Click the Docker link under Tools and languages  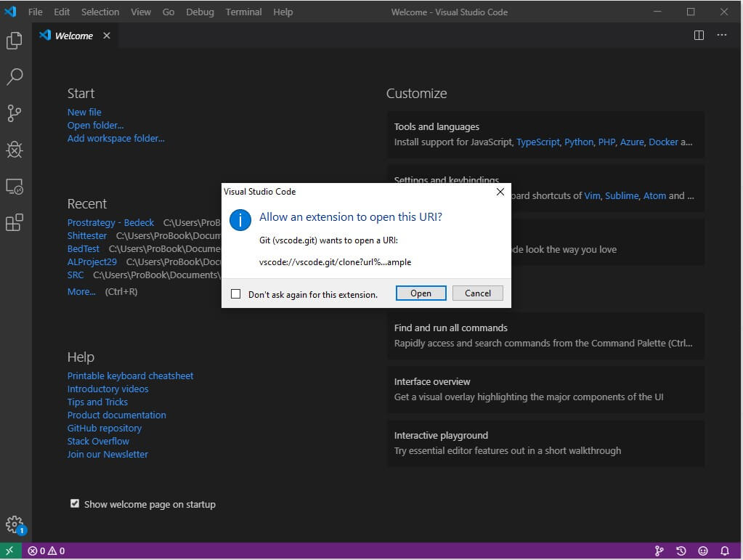pyautogui.click(x=663, y=142)
